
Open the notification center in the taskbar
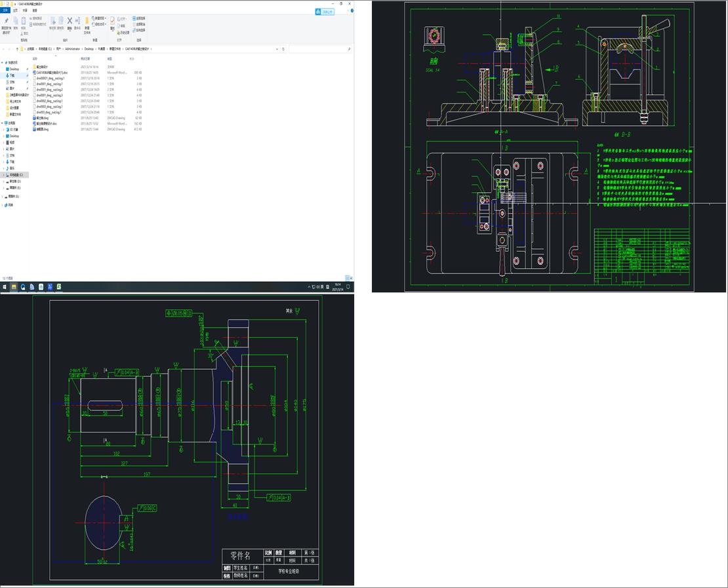[350, 287]
